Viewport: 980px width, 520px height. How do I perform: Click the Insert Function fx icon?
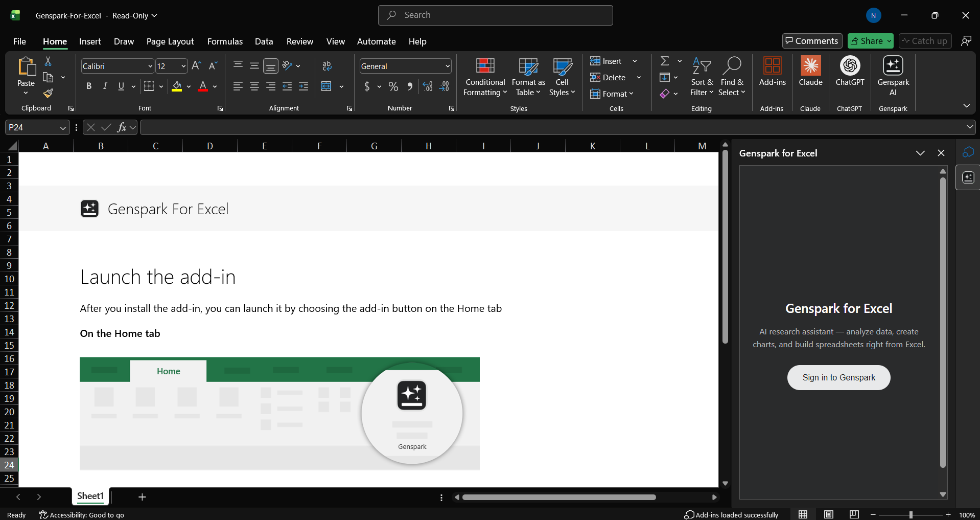(x=122, y=127)
